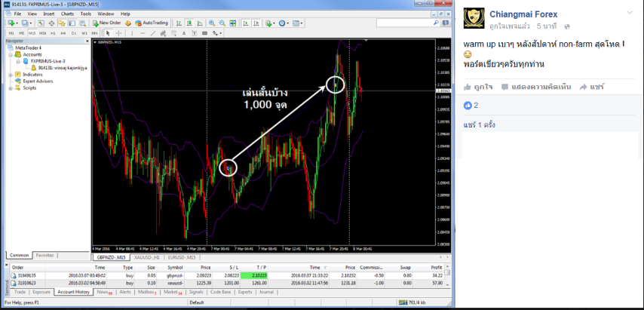Open the Help menu

coord(125,14)
